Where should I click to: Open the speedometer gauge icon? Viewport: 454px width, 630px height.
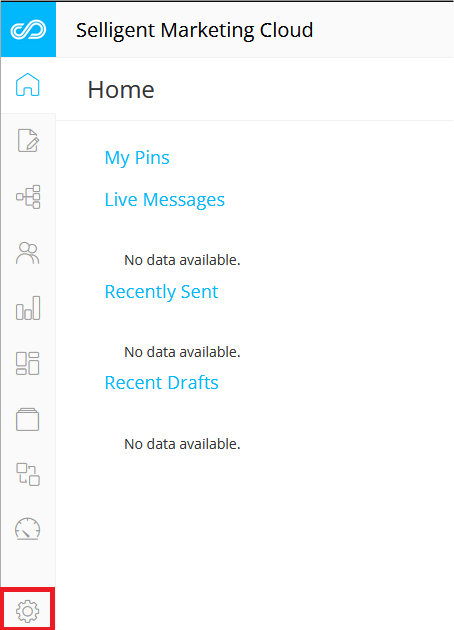[x=28, y=529]
